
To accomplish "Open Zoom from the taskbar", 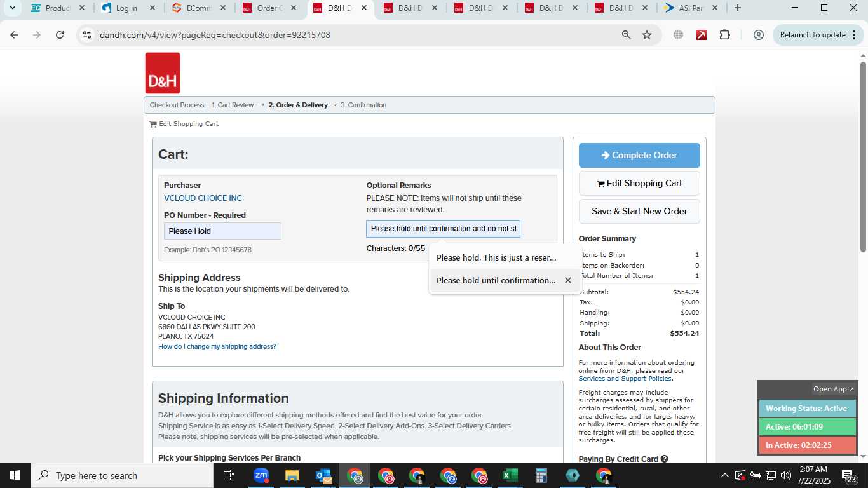I will [261, 475].
